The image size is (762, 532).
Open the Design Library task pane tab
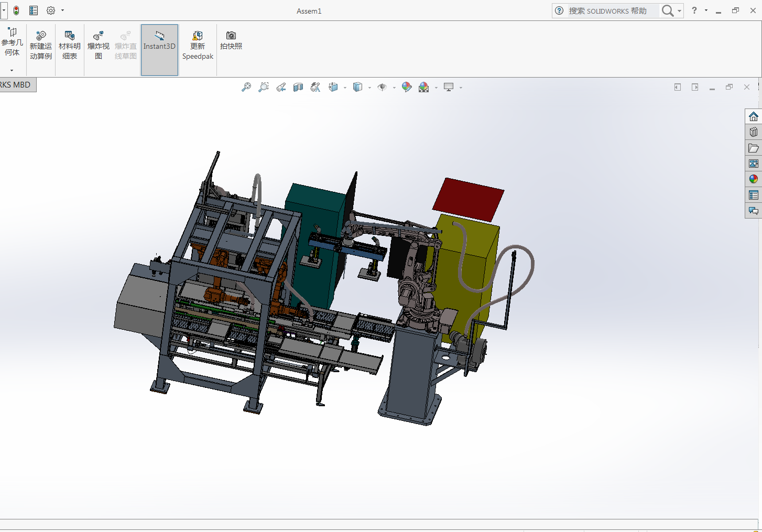pyautogui.click(x=753, y=132)
